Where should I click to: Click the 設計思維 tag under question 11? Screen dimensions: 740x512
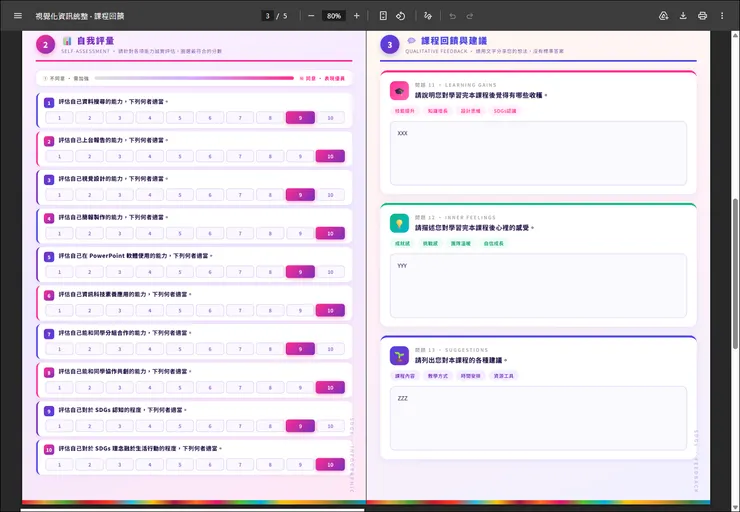point(471,111)
